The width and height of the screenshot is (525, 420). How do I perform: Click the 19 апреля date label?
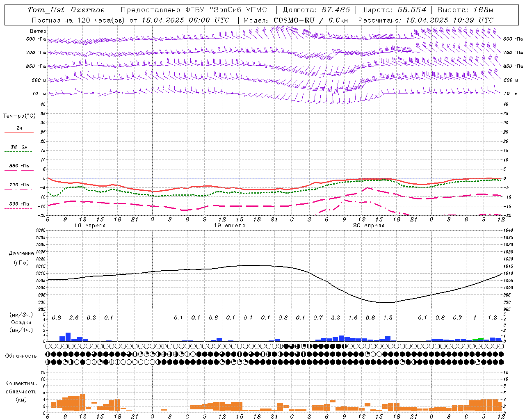pos(229,226)
